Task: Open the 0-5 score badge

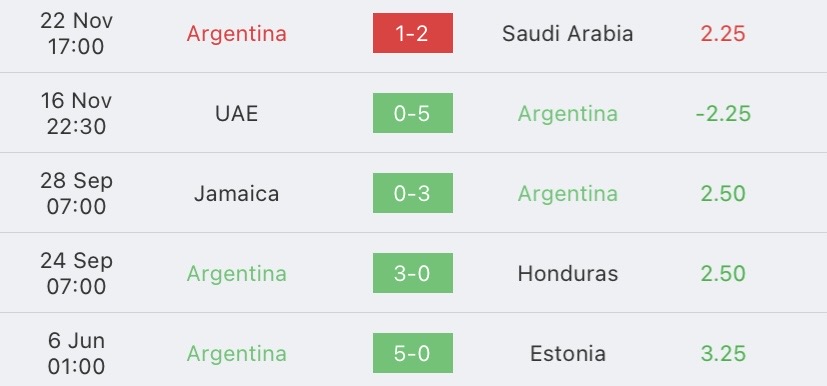Action: [412, 113]
